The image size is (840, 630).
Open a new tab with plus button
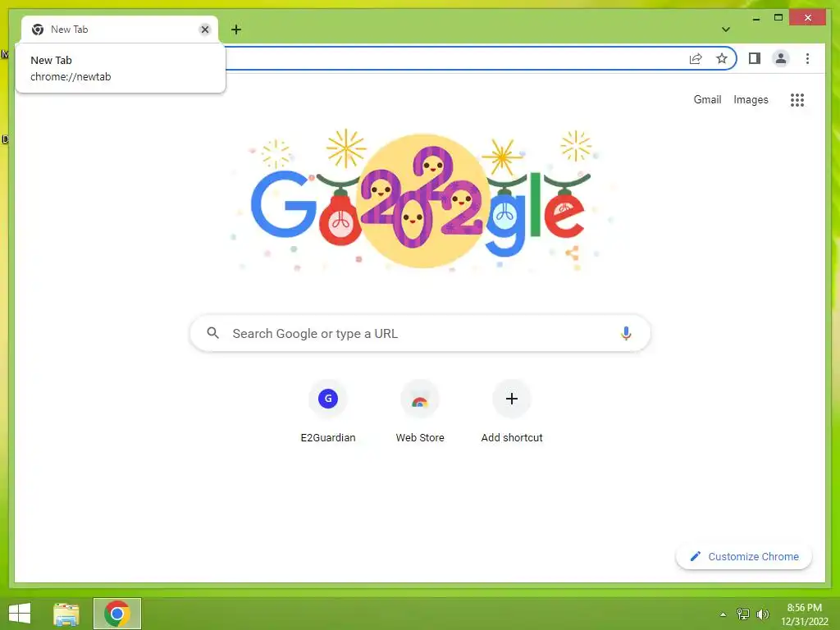pyautogui.click(x=236, y=30)
